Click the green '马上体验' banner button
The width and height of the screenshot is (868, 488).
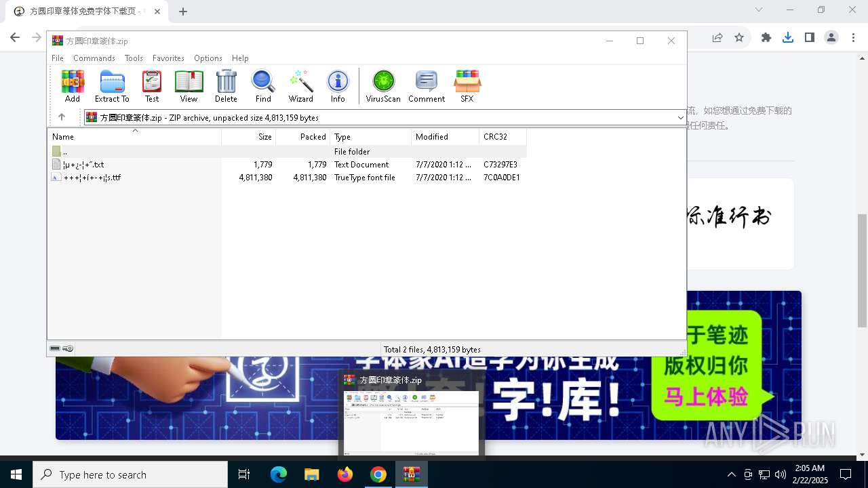(705, 396)
